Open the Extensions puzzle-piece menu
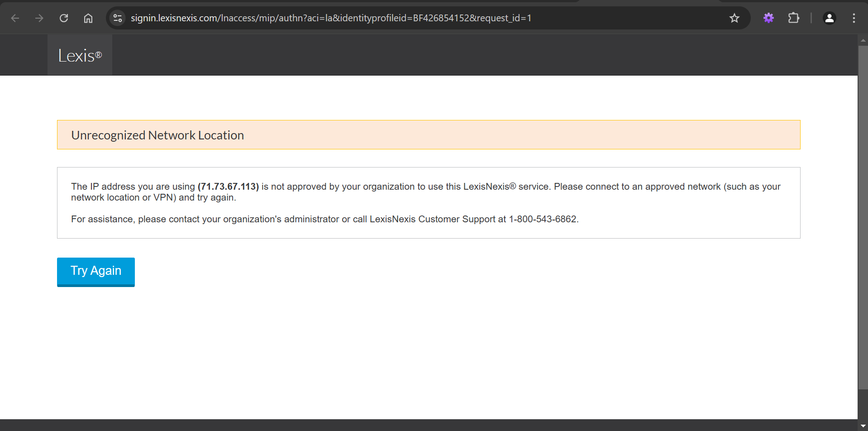Viewport: 868px width, 431px height. point(793,18)
